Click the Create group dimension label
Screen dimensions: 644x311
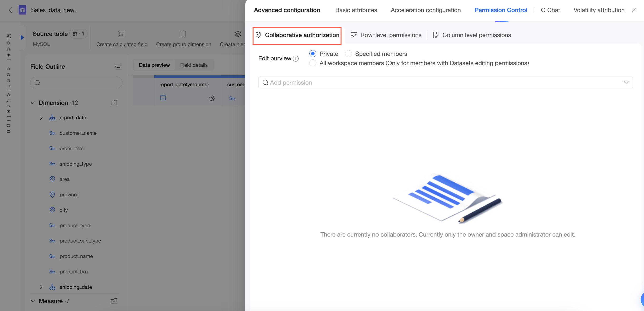(184, 44)
